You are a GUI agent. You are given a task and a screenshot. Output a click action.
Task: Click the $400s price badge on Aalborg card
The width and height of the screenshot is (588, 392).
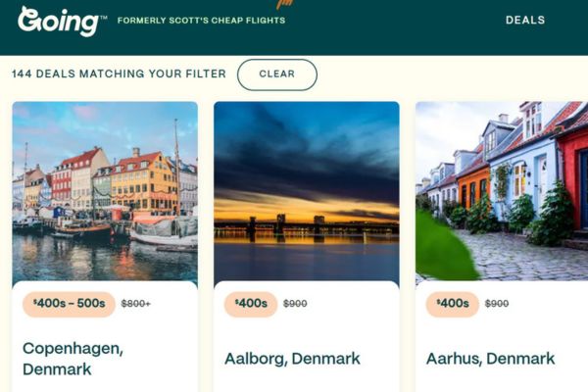[251, 304]
